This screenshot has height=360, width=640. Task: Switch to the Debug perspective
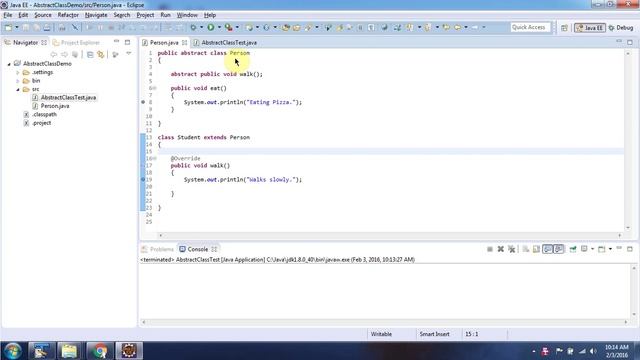tap(621, 28)
